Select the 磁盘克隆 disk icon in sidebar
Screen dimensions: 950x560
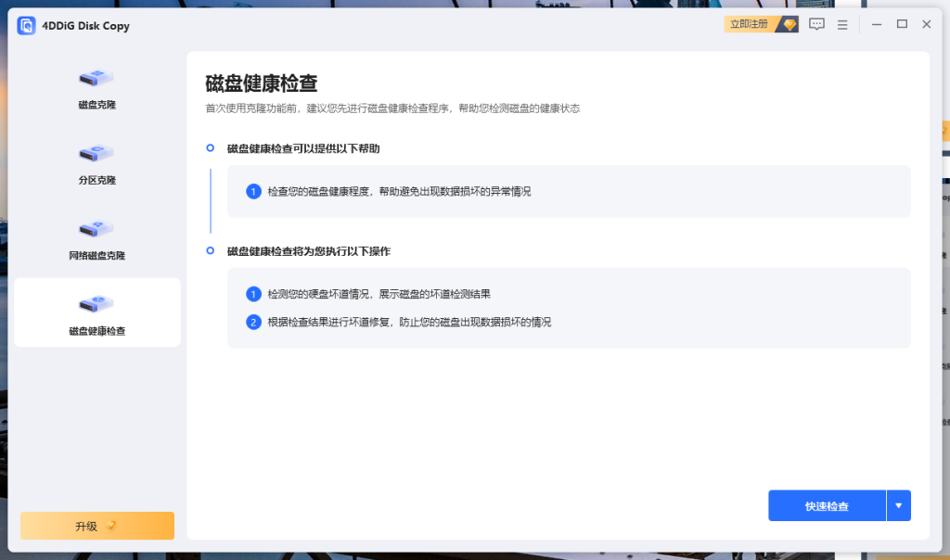tap(96, 79)
